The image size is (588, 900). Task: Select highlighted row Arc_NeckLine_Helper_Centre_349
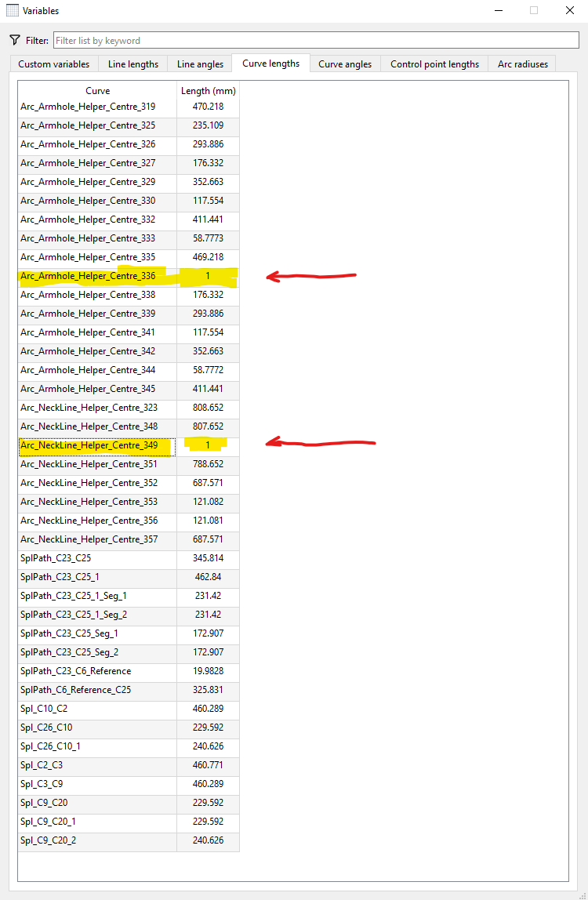point(129,445)
